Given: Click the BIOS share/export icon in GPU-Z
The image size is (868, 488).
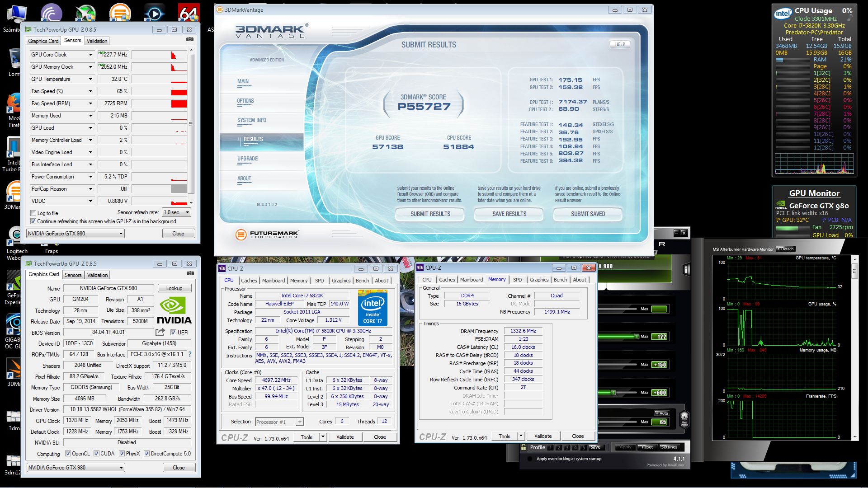Looking at the screenshot, I should tap(160, 332).
